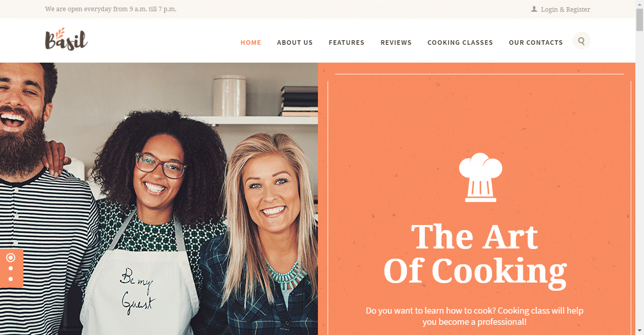Open the Home menu item
The height and width of the screenshot is (335, 644).
point(251,43)
